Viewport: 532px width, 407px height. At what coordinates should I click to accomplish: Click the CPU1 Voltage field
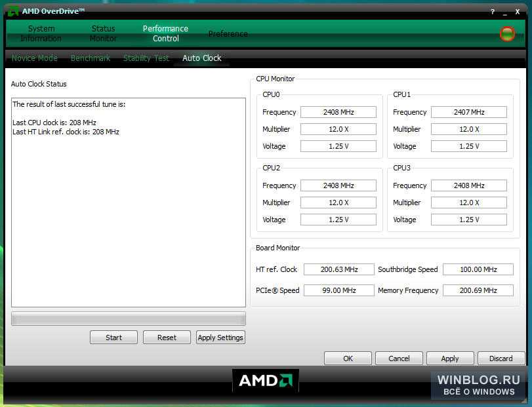pyautogui.click(x=469, y=146)
